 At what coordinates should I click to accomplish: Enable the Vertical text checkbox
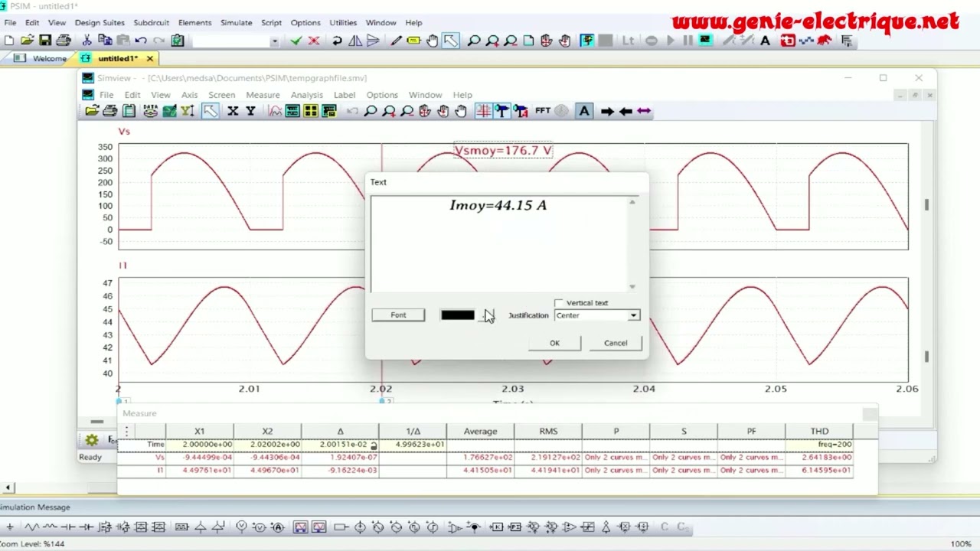coord(559,303)
